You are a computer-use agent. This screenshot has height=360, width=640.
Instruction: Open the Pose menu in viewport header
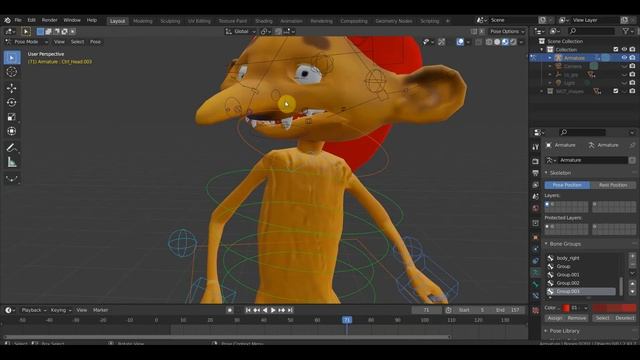tap(95, 42)
